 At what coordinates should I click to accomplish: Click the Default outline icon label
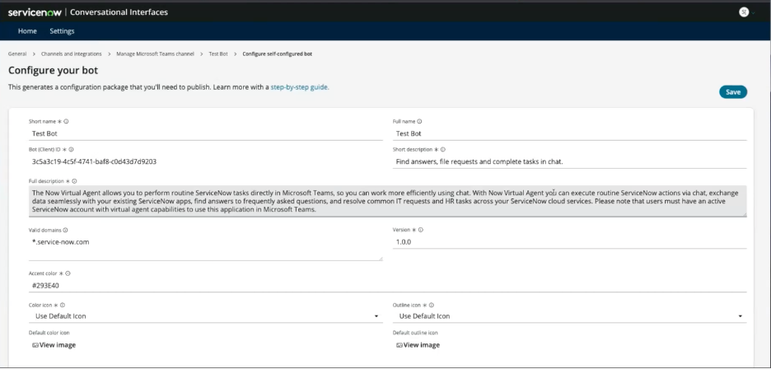[x=415, y=333]
